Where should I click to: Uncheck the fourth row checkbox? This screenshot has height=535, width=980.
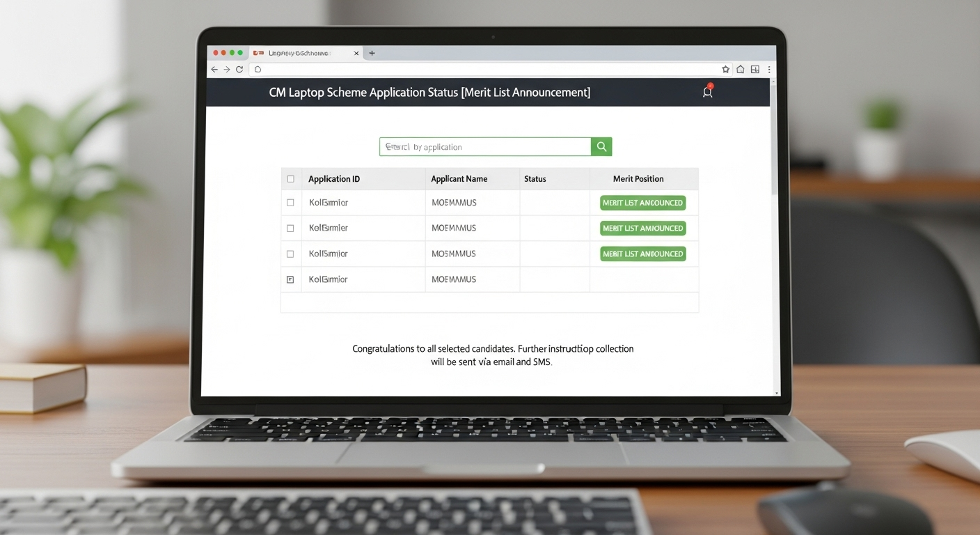[290, 279]
